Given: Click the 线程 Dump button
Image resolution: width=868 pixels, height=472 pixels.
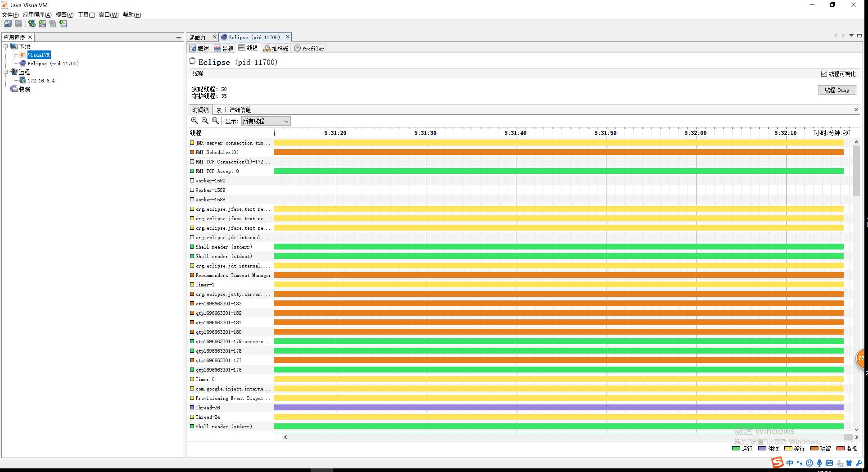Looking at the screenshot, I should click(837, 90).
